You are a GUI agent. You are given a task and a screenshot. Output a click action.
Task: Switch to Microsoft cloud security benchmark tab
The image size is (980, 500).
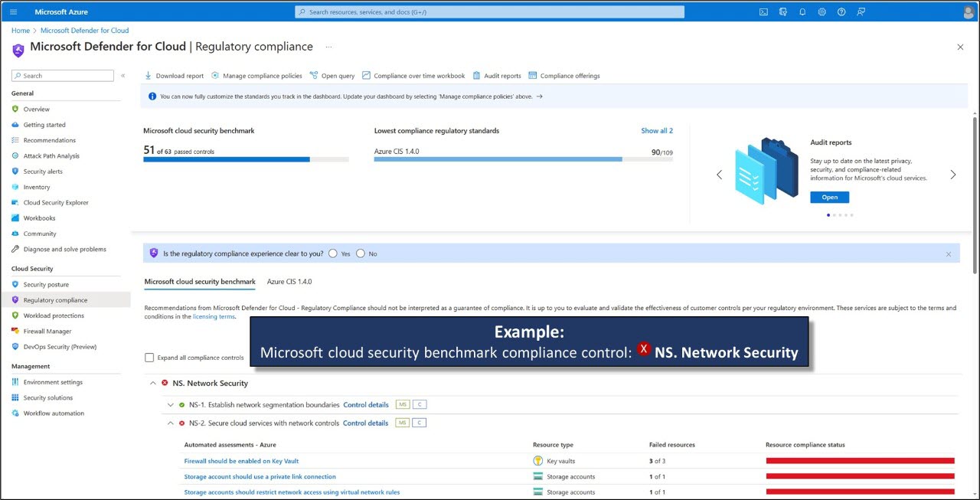coord(200,282)
